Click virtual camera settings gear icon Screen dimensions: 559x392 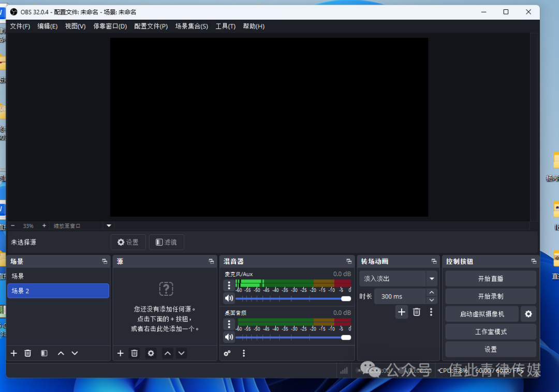[x=528, y=314]
